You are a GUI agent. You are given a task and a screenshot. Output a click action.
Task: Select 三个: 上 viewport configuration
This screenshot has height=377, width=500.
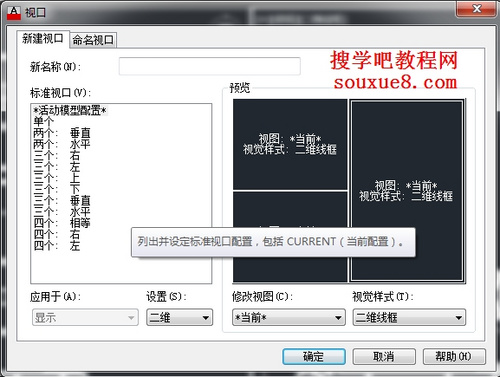tap(57, 178)
